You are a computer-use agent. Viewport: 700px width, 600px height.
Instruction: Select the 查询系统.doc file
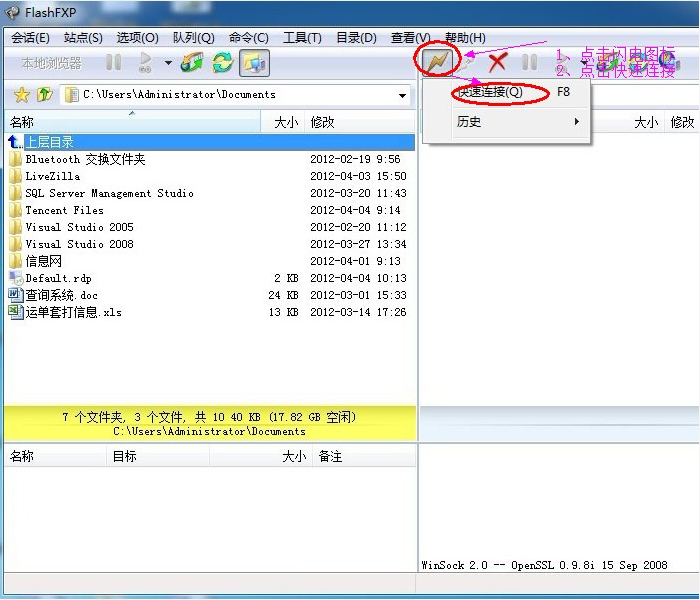click(62, 295)
